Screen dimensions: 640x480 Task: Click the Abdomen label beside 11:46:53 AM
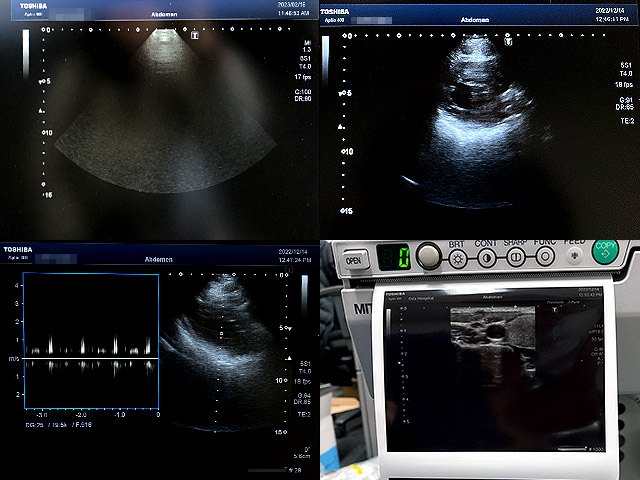[164, 14]
